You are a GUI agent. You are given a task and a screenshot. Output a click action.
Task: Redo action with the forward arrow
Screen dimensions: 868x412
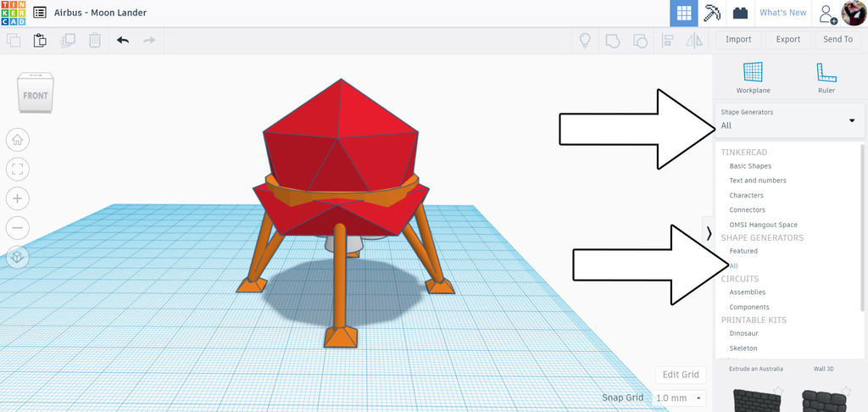149,40
